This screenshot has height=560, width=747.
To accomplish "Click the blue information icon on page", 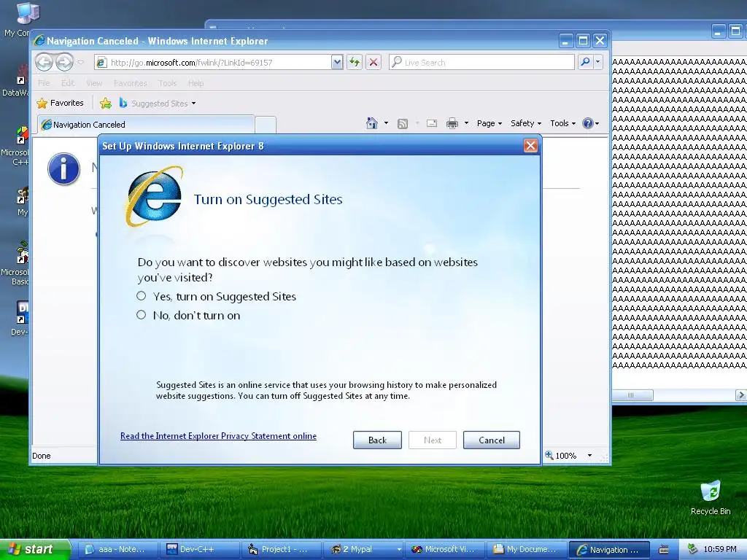I will 63,168.
